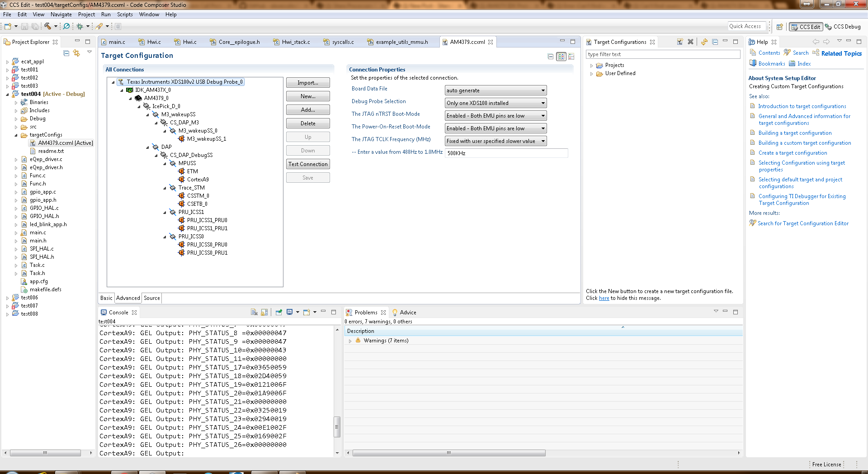Screen dimensions: 868x474
Task: Expand the Binaries folder
Action: tap(16, 103)
